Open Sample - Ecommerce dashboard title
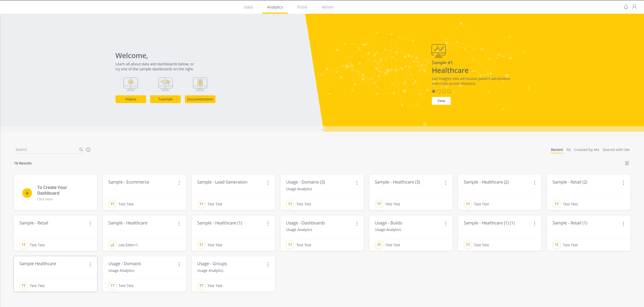644x307 pixels. coord(128,182)
